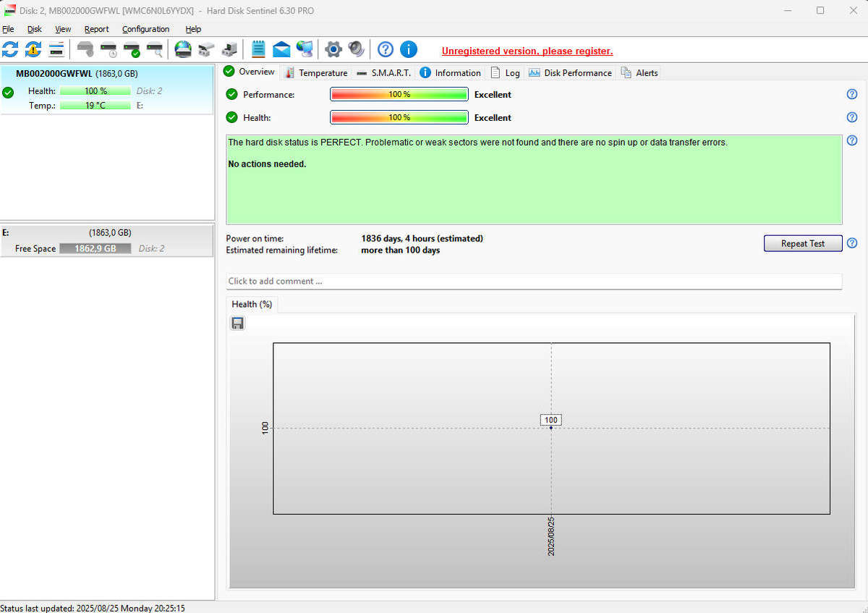
Task: Click the help icon beside Performance bar
Action: (x=851, y=94)
